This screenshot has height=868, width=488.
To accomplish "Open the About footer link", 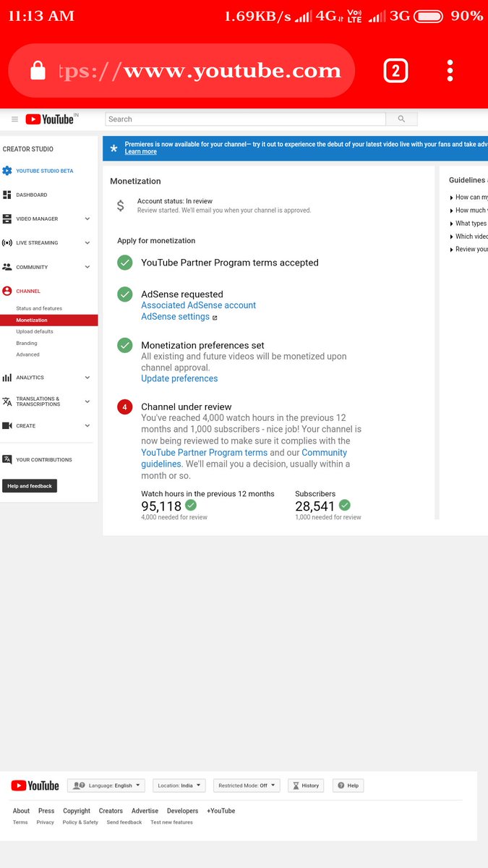I will pyautogui.click(x=21, y=811).
